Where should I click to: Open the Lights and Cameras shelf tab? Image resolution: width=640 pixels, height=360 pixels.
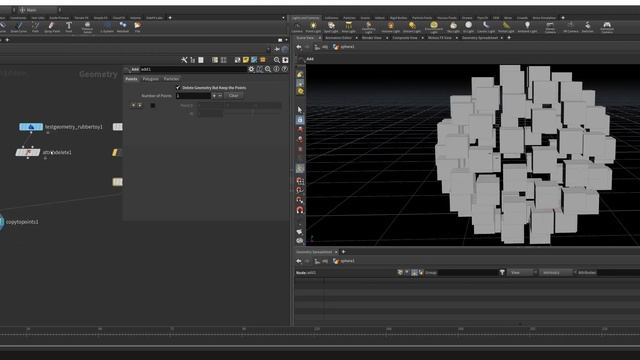(305, 18)
